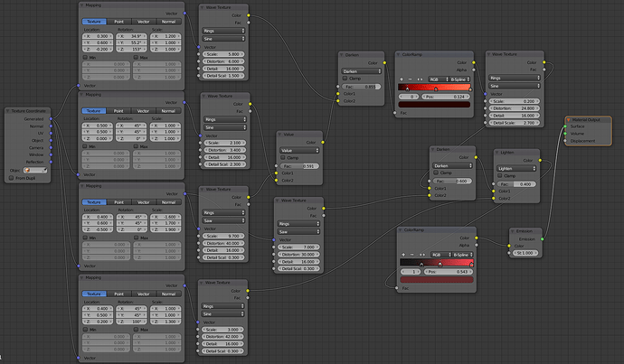
Task: Click the Color input socket on the Emission node
Action: 509,246
